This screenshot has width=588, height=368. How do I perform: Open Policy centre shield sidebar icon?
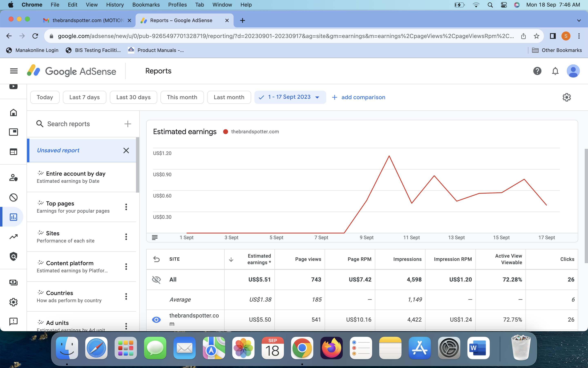(x=13, y=256)
